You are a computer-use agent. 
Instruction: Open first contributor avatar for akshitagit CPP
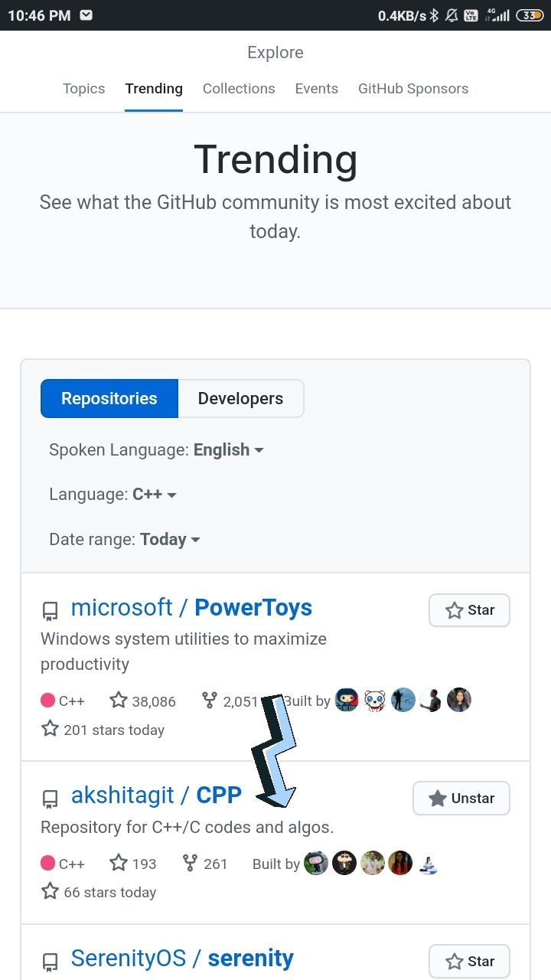316,863
